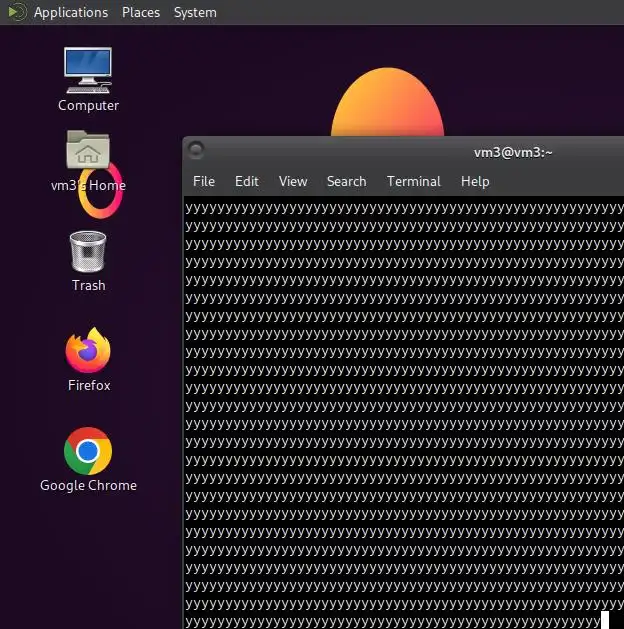This screenshot has width=624, height=629.
Task: Select the Firefox label text
Action: 89,385
